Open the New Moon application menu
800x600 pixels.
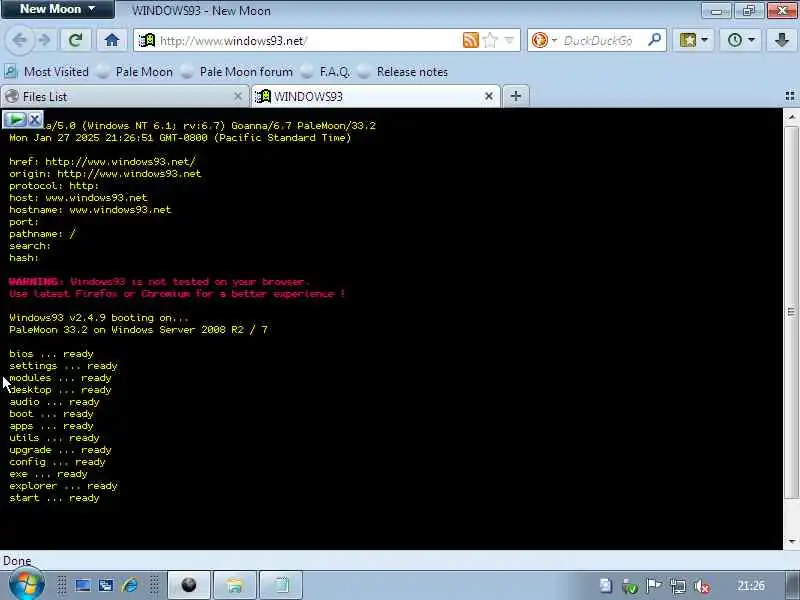pyautogui.click(x=57, y=9)
